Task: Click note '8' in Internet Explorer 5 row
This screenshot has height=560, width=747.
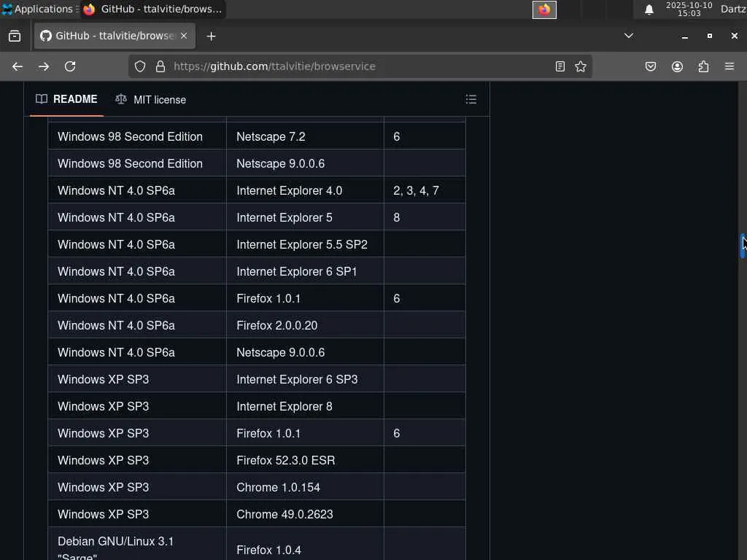Action: pyautogui.click(x=425, y=217)
